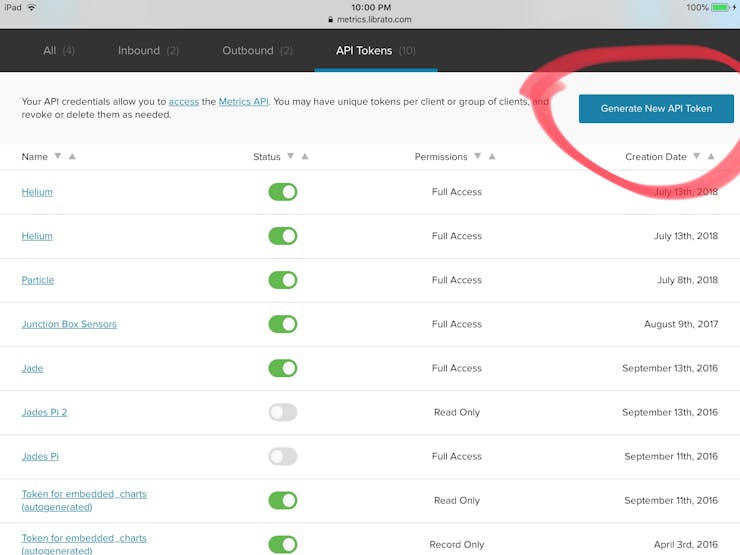This screenshot has height=555, width=740.
Task: Tap the 10:00 PM clock
Action: click(x=371, y=7)
